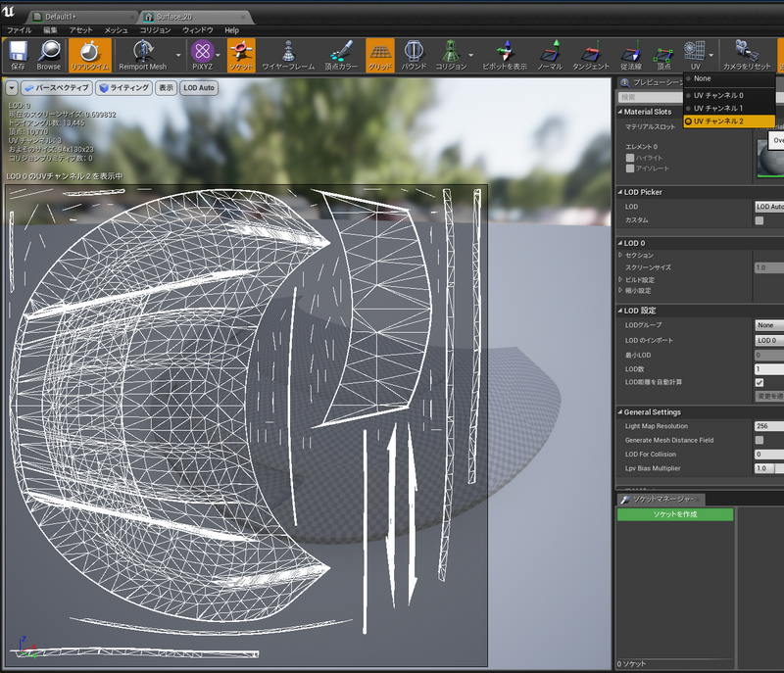784x673 pixels.
Task: Collapse the Material Slots section
Action: pos(620,112)
